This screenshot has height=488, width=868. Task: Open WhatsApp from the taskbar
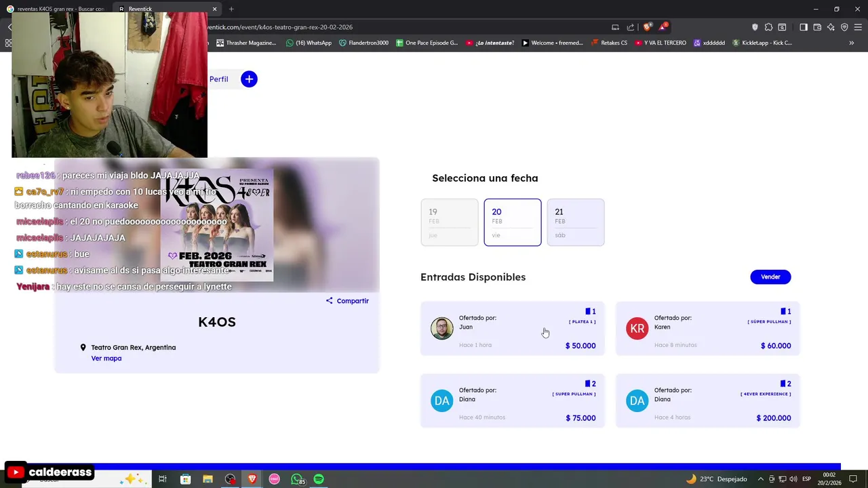click(297, 479)
